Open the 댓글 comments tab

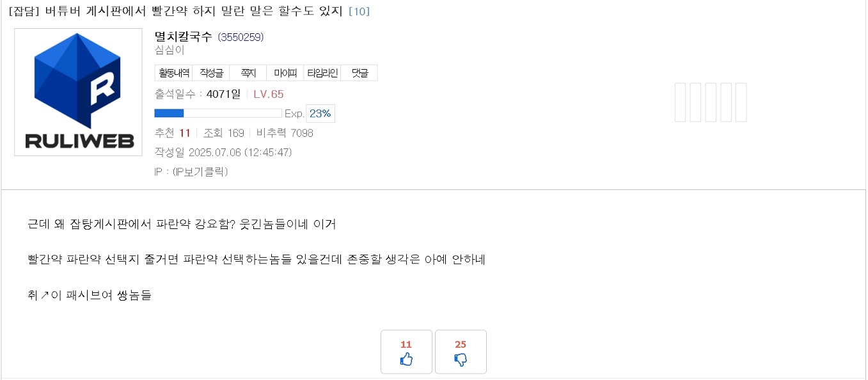point(359,73)
